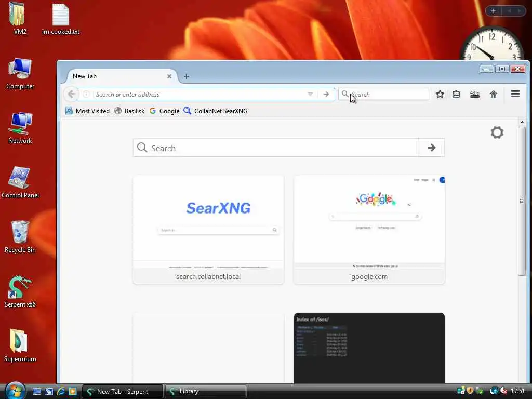
Task: Click the sidebar add gadget plus button
Action: pyautogui.click(x=493, y=11)
